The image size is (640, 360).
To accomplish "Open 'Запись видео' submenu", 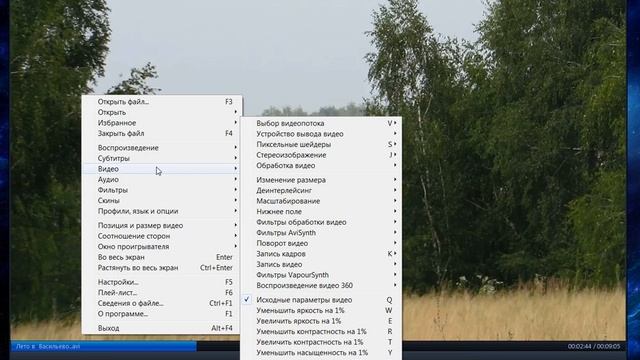I will (x=321, y=265).
